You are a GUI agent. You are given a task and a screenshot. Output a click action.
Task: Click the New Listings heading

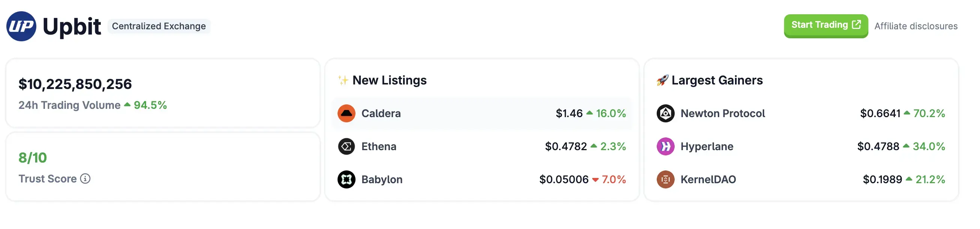coord(389,80)
